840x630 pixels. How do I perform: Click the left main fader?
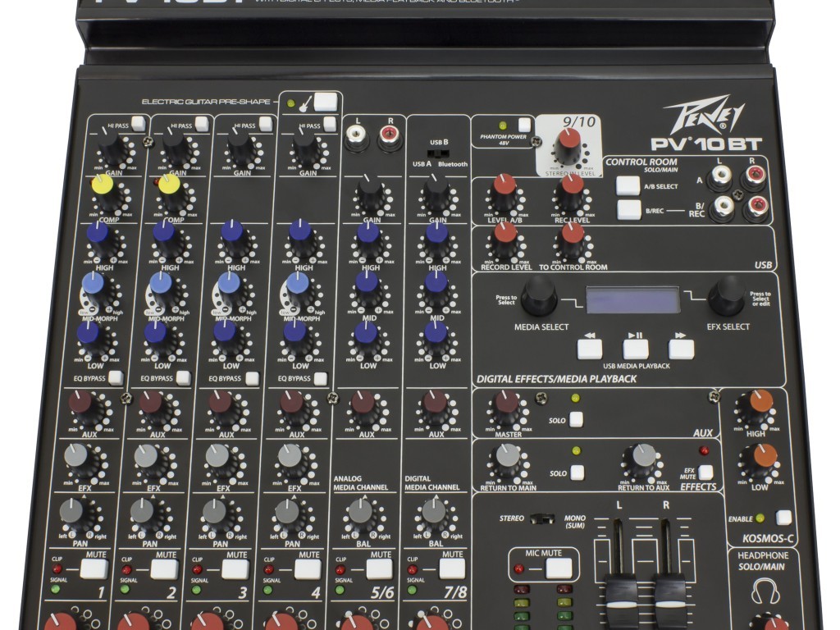coord(622,589)
